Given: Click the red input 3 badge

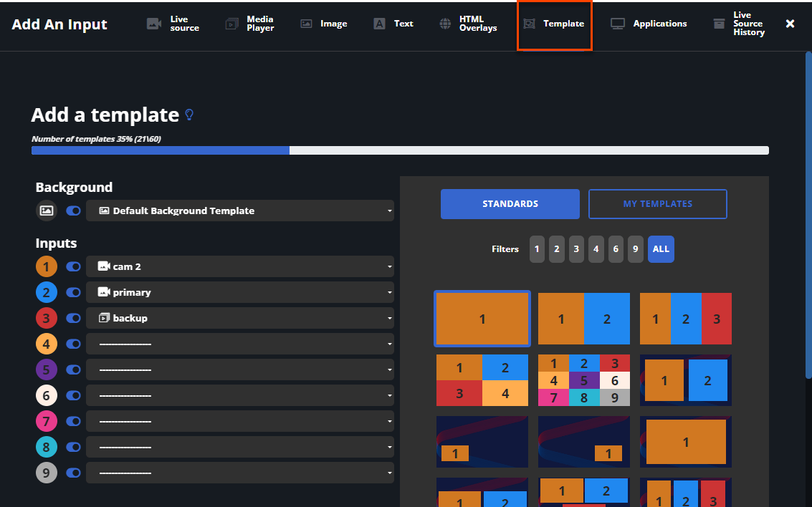Looking at the screenshot, I should 46,318.
